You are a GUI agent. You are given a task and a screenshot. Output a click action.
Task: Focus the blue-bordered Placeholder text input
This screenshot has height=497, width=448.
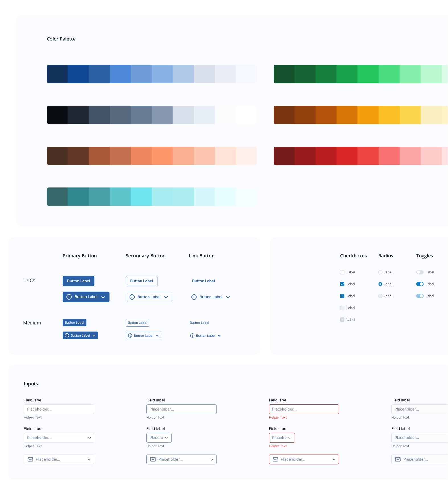tap(181, 409)
